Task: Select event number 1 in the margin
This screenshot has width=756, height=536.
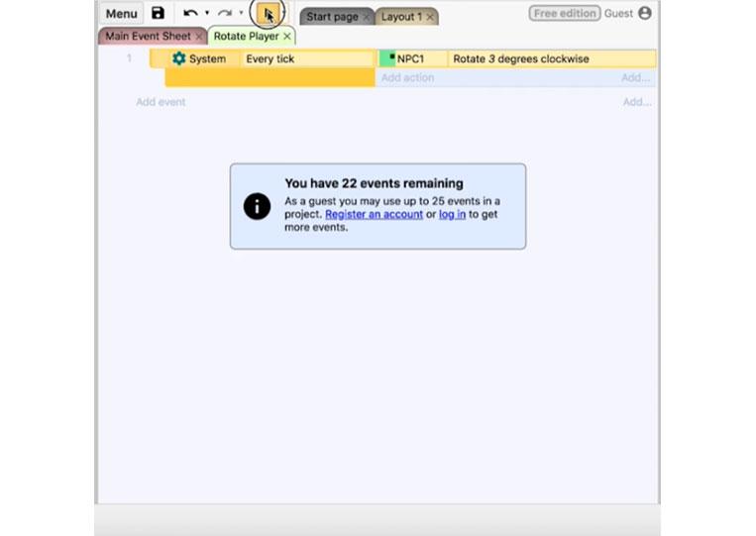Action: 129,58
